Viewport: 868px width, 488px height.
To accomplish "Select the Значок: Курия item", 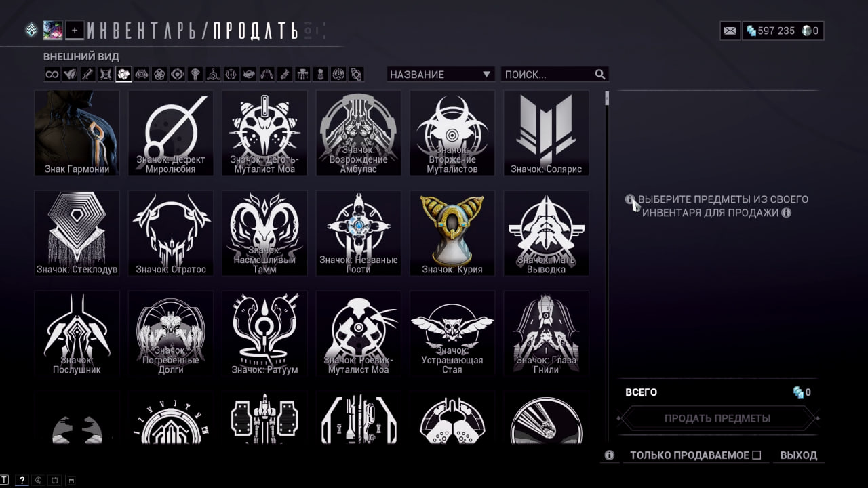I will click(x=452, y=233).
